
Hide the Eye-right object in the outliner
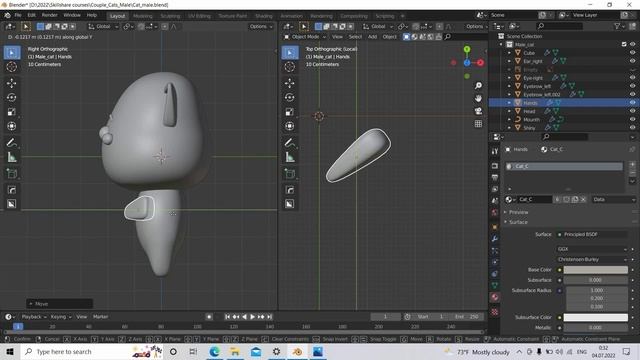632,78
